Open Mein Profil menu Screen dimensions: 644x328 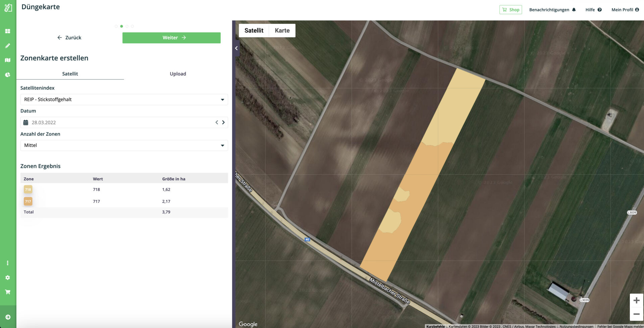[625, 10]
